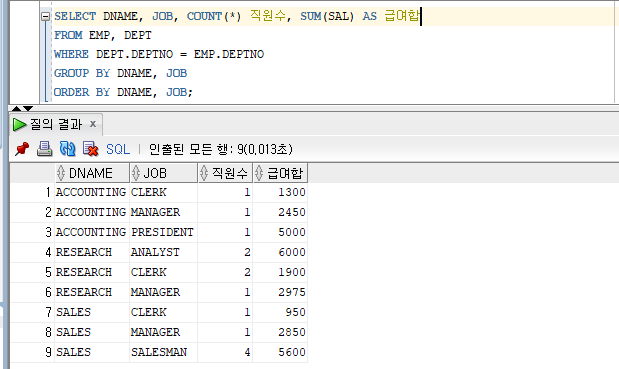Click FROM EMP, DEPT line in the editor
Viewport: 619px width, 369px height.
103,36
